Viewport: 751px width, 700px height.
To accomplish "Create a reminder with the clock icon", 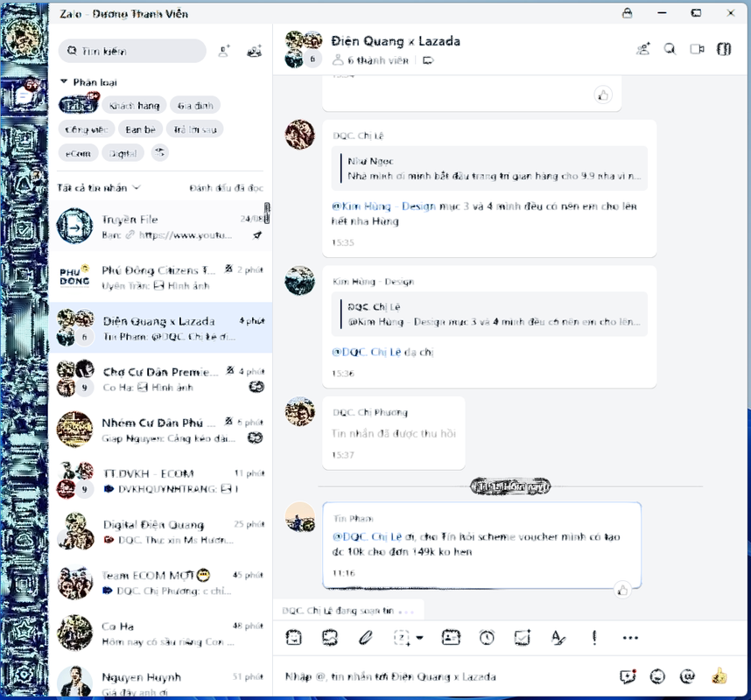I will click(x=487, y=637).
